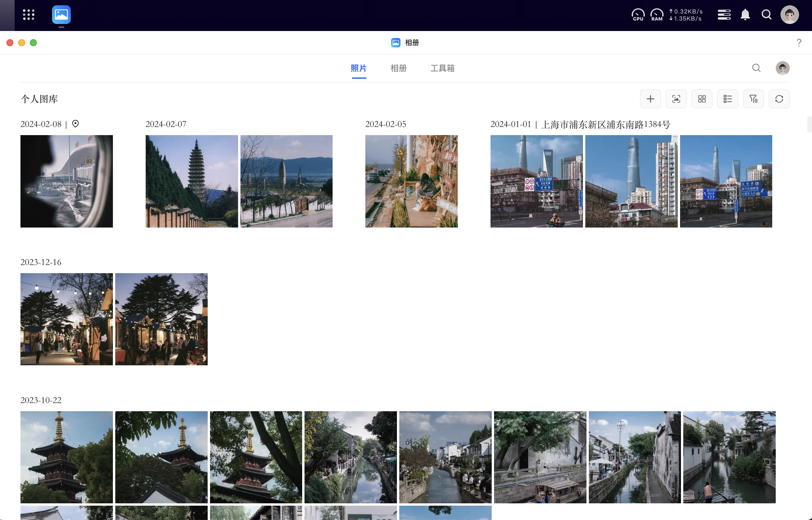Image resolution: width=812 pixels, height=520 pixels.
Task: Open the face recognition scan icon
Action: click(x=676, y=99)
